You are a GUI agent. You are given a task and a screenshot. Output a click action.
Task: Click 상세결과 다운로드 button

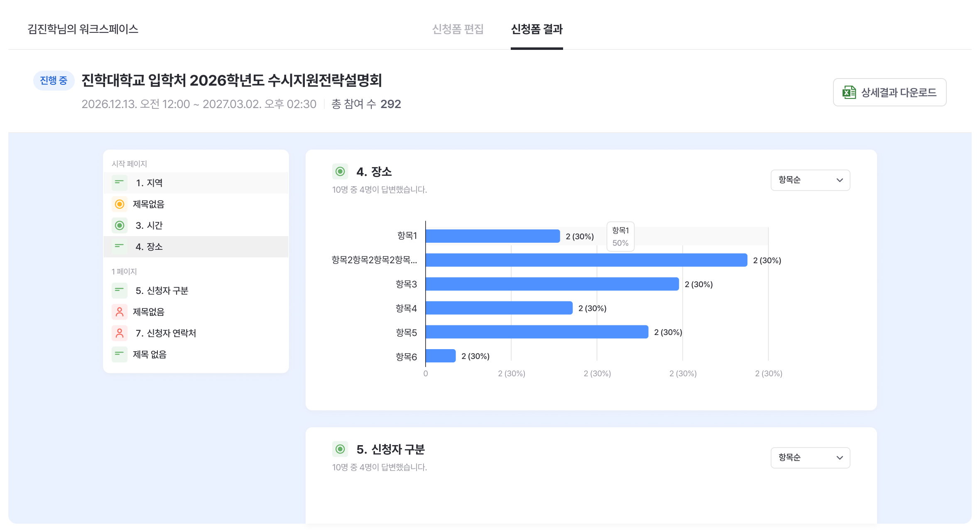pos(889,92)
